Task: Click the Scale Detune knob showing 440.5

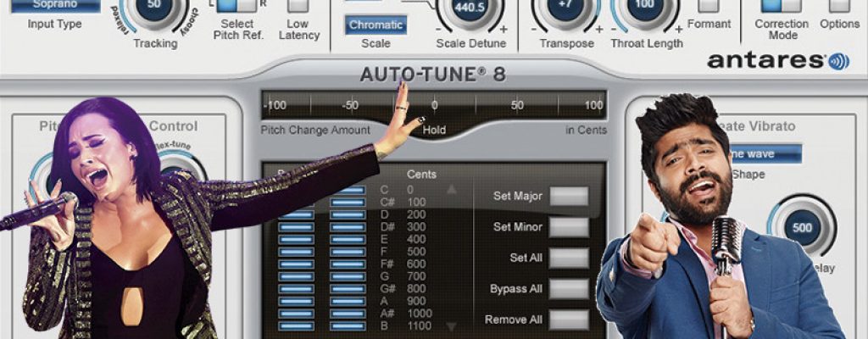Action: point(470,10)
